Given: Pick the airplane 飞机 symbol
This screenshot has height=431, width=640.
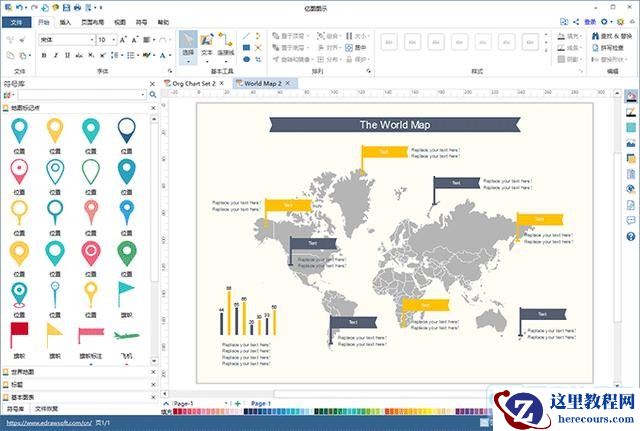Looking at the screenshot, I should tap(127, 335).
